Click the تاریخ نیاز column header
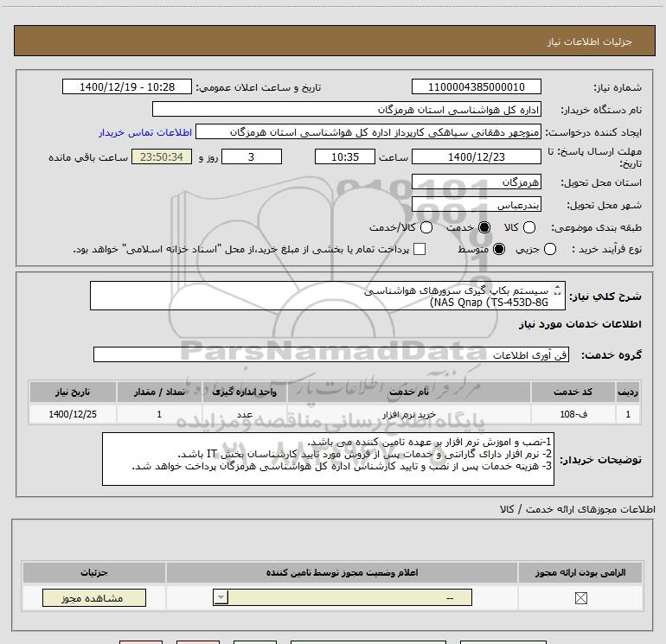 click(73, 392)
